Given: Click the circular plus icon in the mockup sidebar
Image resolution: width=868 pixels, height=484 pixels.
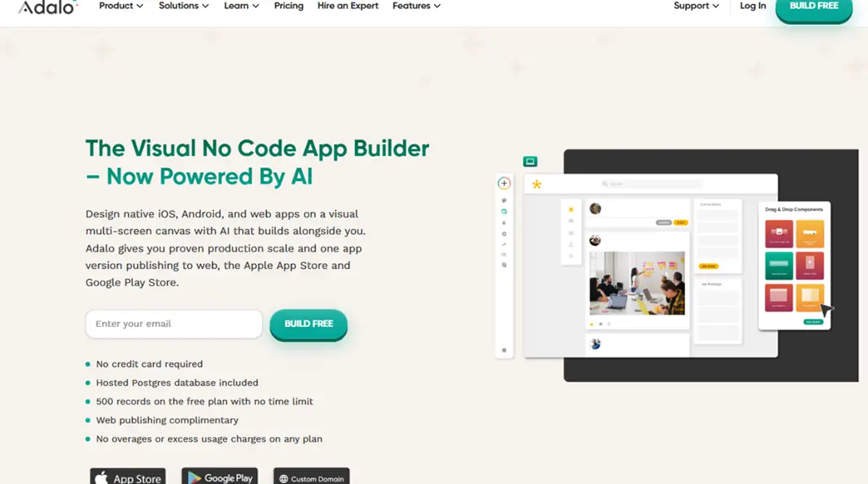Looking at the screenshot, I should pos(504,184).
